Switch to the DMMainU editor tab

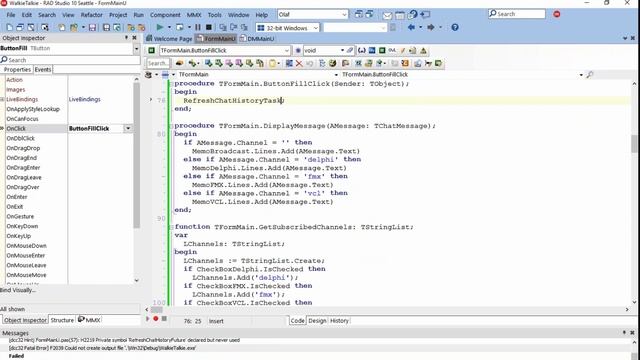[x=257, y=38]
